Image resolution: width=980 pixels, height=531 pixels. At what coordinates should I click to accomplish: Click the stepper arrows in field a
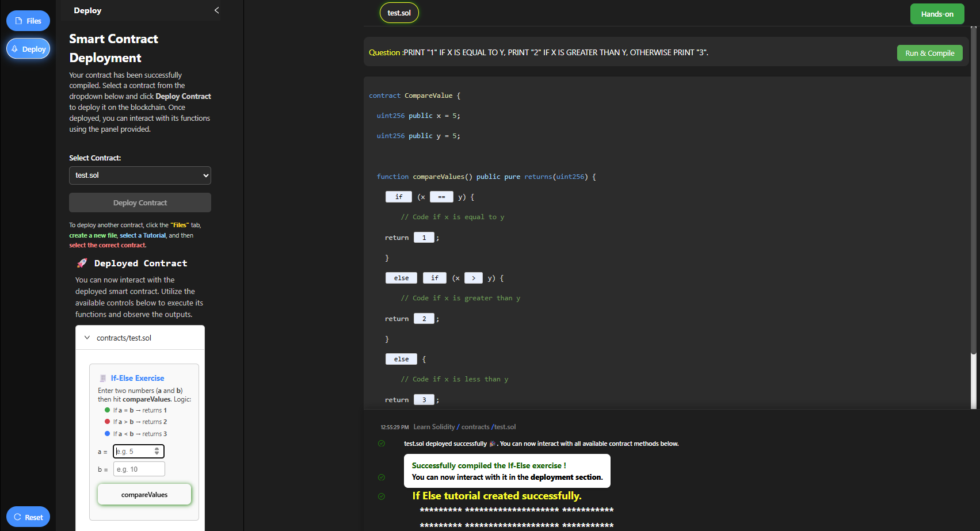(x=157, y=452)
